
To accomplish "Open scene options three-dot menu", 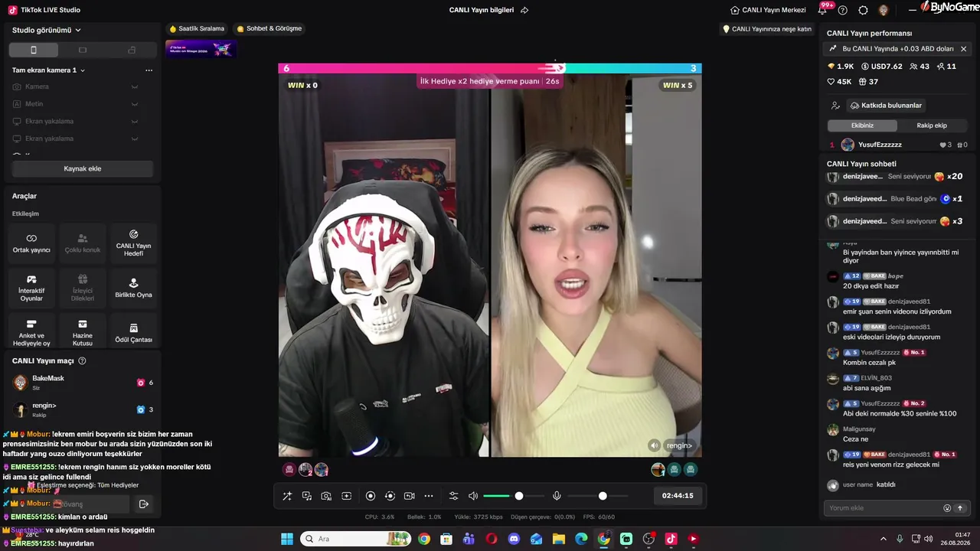I will (x=149, y=70).
